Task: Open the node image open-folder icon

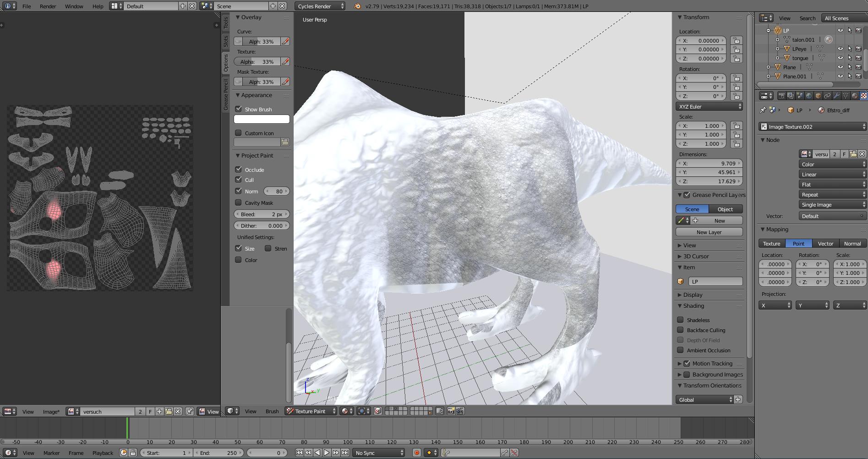Action: click(853, 154)
